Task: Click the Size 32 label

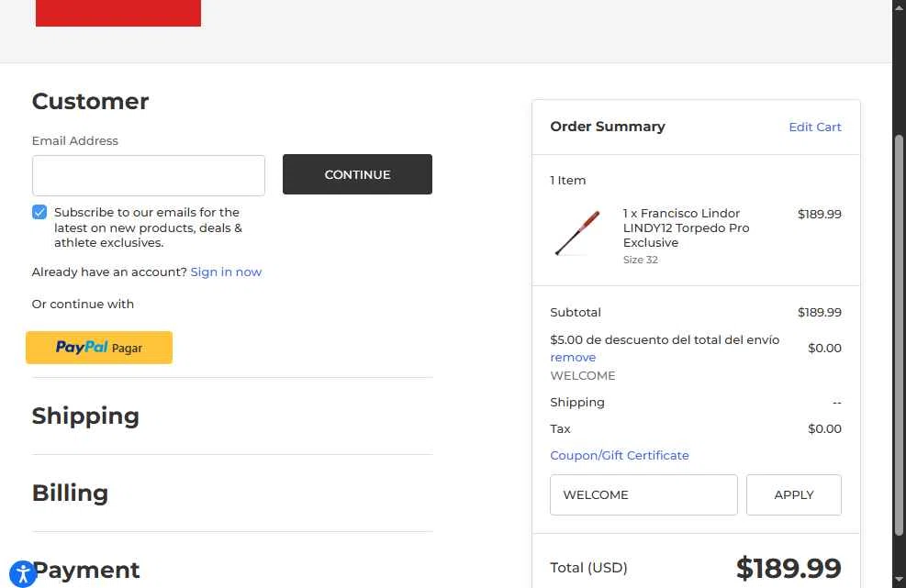Action: 640,260
